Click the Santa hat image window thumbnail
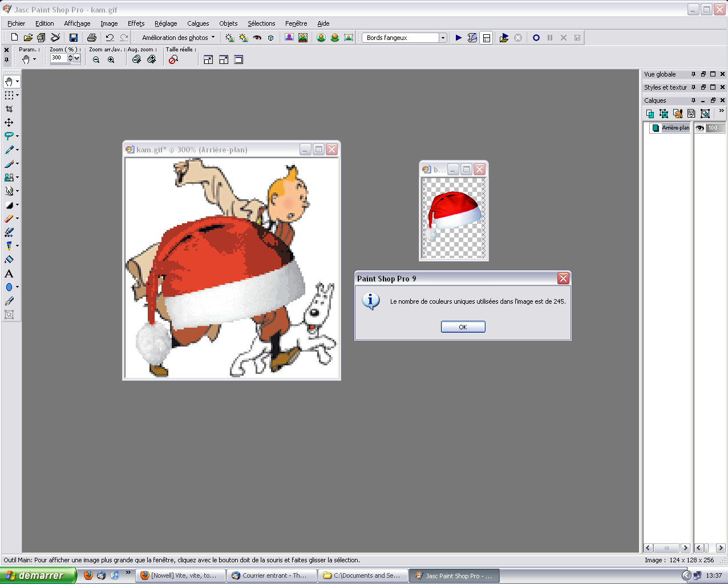 [454, 218]
